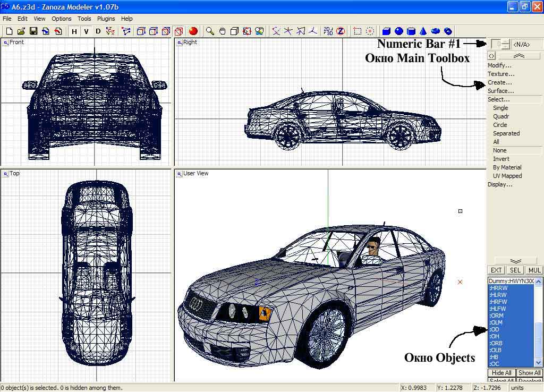Viewport: 544px width, 392px height.
Task: Open the File menu
Action: pyautogui.click(x=7, y=19)
